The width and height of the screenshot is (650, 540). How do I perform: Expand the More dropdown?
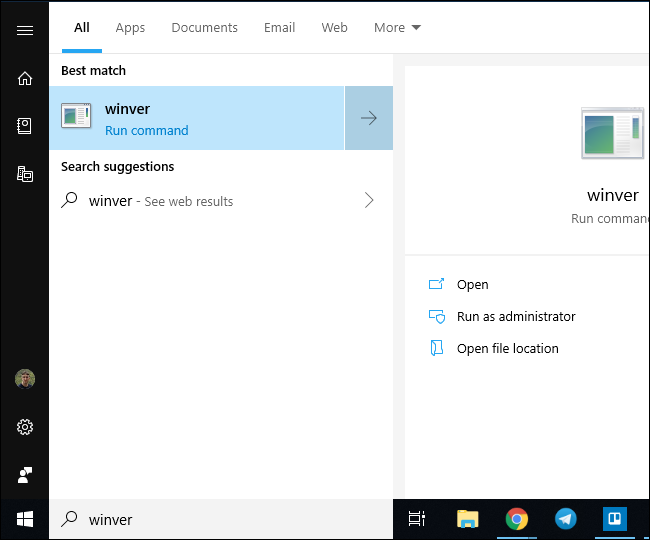pos(397,28)
